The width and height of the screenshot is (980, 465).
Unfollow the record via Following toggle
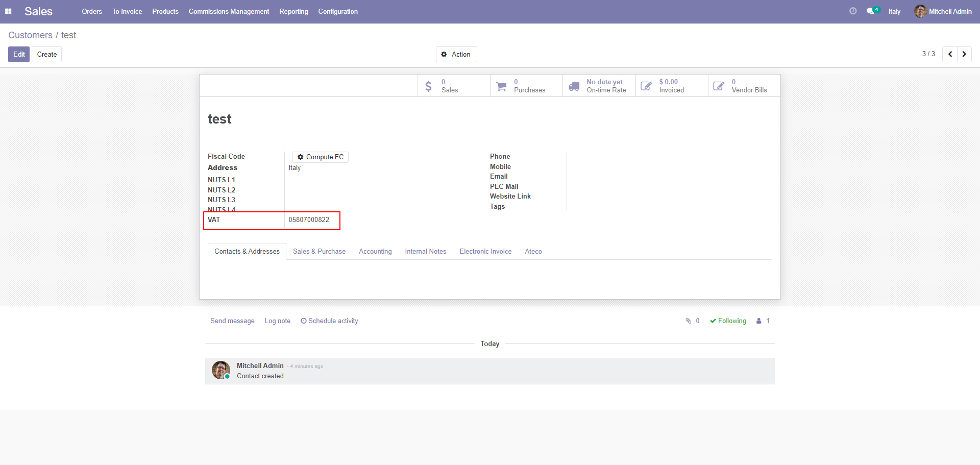728,321
